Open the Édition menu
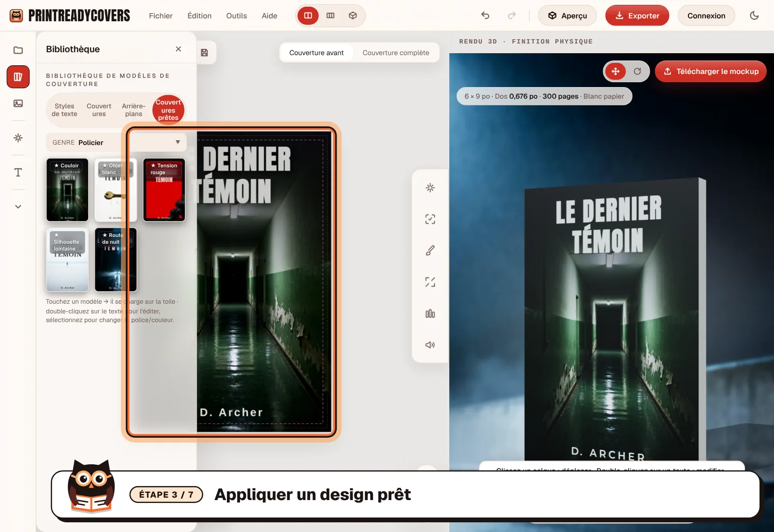Screen dimensions: 774x532 point(199,15)
